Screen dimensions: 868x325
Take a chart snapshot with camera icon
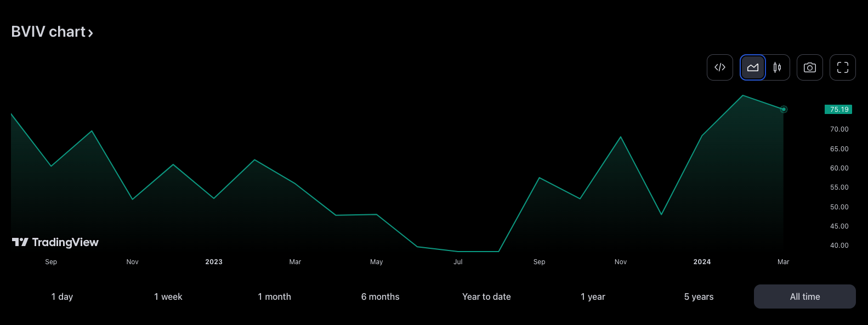tap(810, 67)
